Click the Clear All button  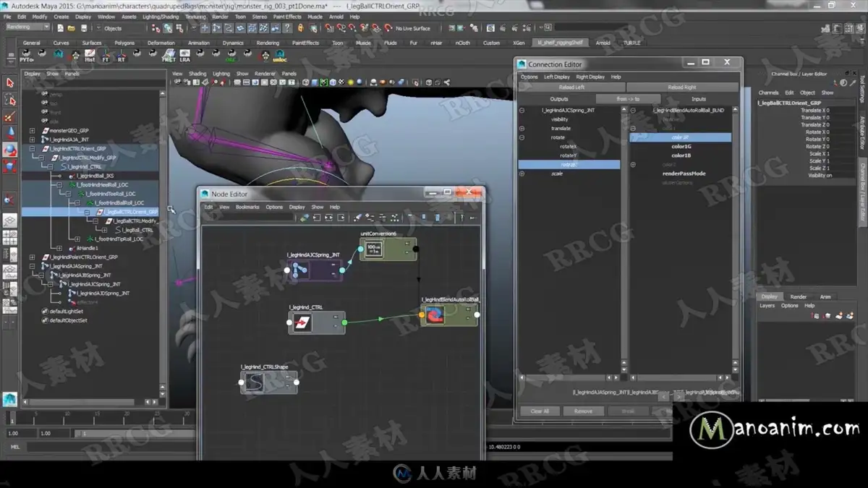tap(540, 411)
